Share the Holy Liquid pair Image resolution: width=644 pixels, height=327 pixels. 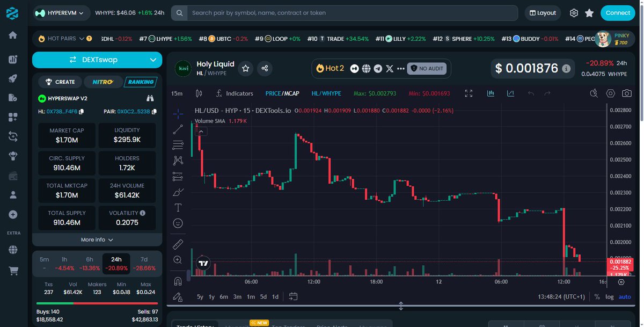click(x=265, y=68)
